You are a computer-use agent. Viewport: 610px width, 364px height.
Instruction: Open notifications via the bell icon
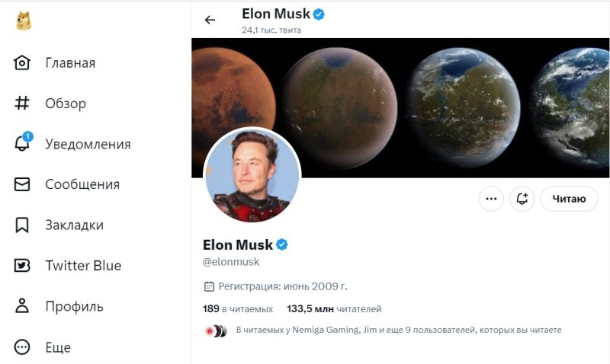[22, 144]
